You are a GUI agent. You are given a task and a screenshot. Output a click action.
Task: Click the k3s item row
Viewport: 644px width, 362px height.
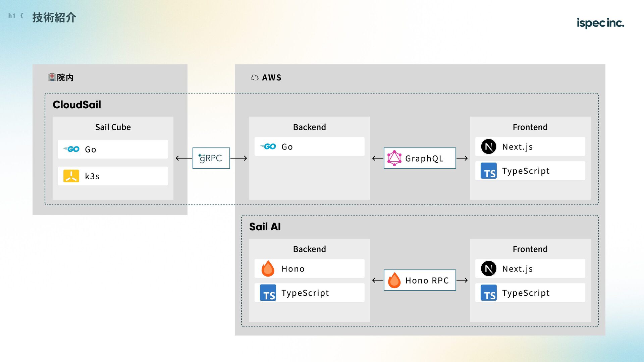(x=113, y=176)
